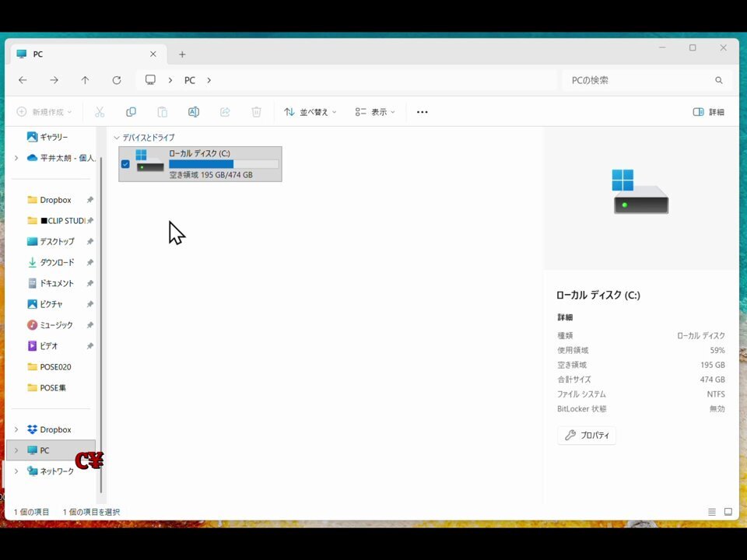The width and height of the screenshot is (747, 560).
Task: Click the Cut scissors icon
Action: 100,112
